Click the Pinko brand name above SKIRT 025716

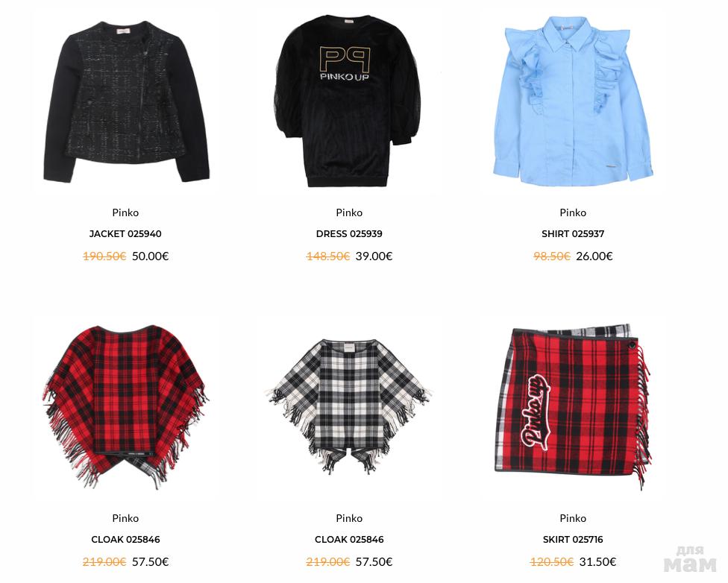point(573,518)
